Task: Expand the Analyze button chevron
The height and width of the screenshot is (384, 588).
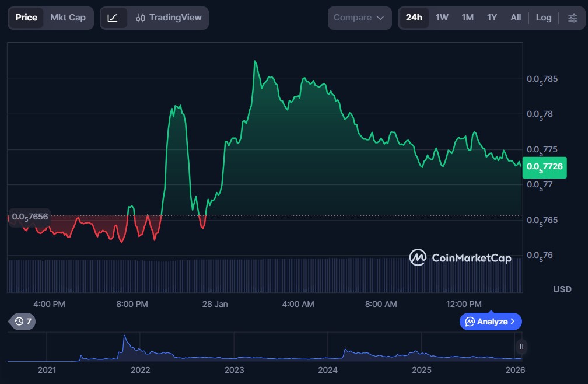Action: coord(513,322)
